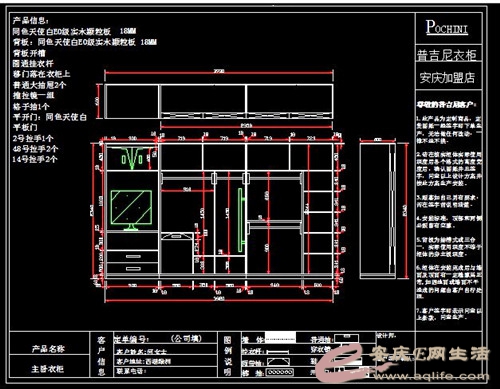
Task: Select the 主卧衣柜 product name cell
Action: (48, 368)
